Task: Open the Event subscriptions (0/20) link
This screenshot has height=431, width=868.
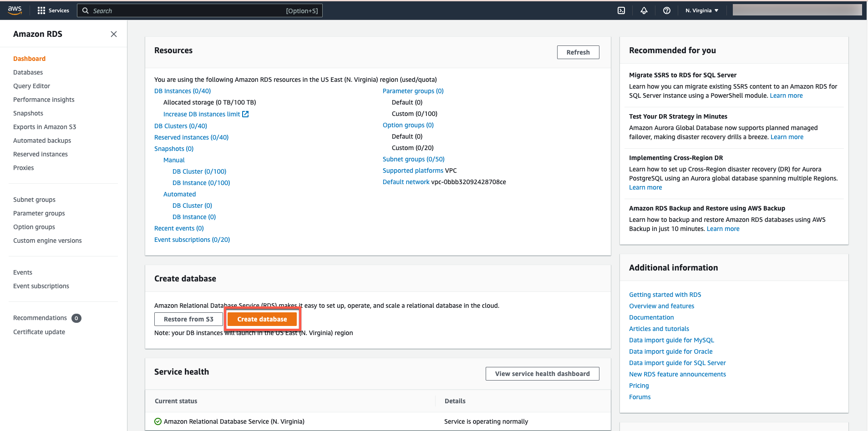Action: point(192,240)
